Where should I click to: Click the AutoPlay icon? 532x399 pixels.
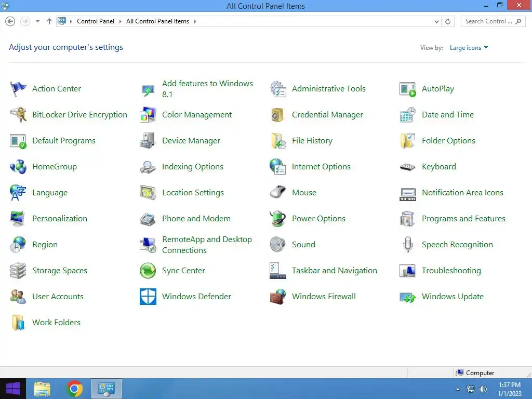[408, 89]
